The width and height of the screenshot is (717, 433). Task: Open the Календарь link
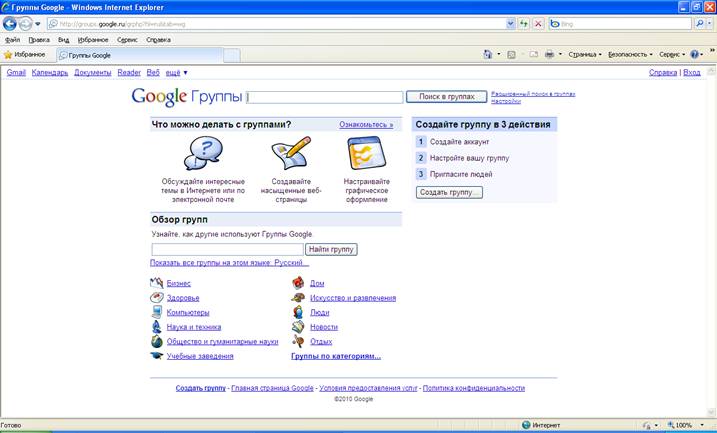tap(50, 73)
